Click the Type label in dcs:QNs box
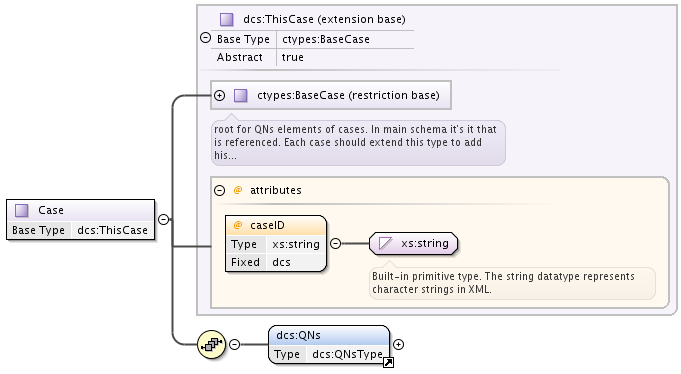 pyautogui.click(x=287, y=354)
